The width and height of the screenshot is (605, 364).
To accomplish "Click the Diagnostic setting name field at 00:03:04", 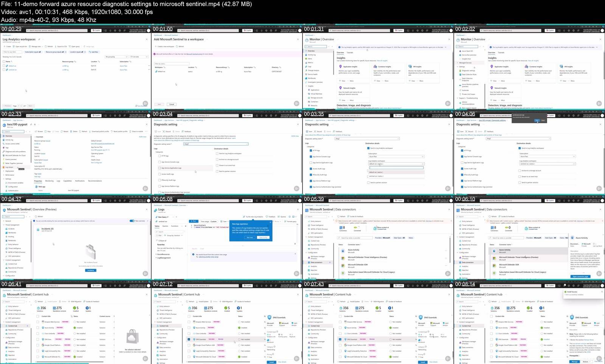I will point(216,144).
